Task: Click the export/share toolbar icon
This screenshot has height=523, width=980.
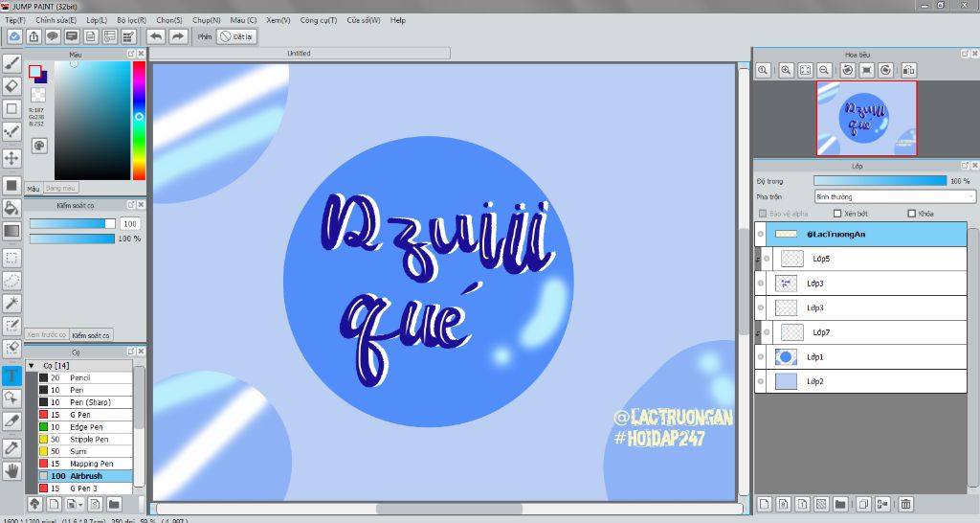Action: click(33, 36)
